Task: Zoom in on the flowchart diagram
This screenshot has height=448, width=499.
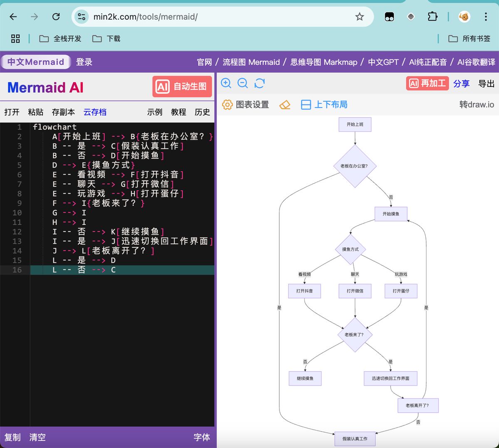Action: pos(226,83)
